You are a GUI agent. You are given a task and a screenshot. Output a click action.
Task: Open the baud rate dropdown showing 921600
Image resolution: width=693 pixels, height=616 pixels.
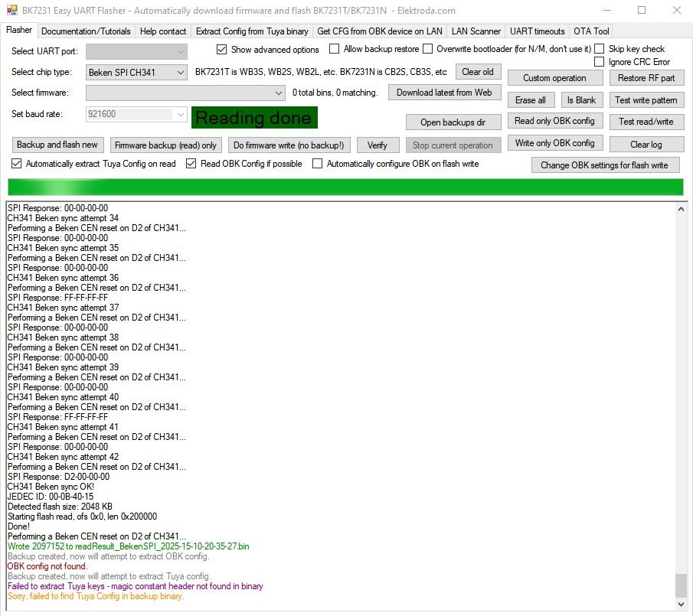pos(136,114)
